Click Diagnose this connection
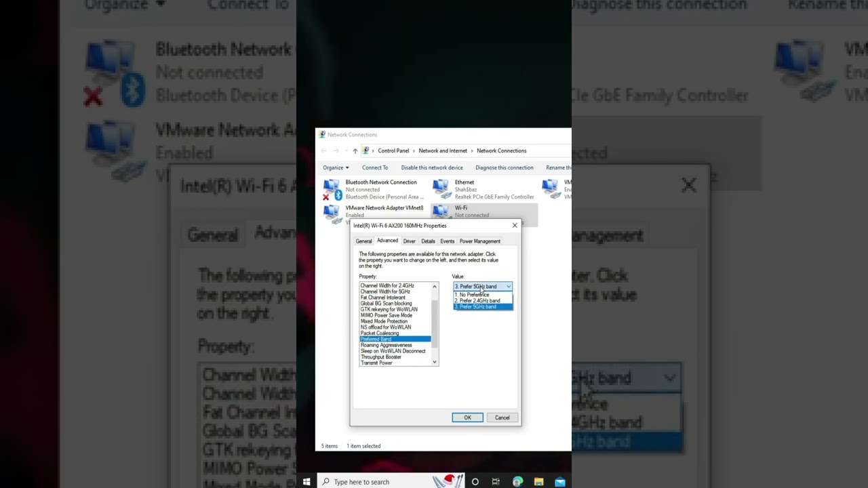This screenshot has height=488, width=868. [x=505, y=167]
